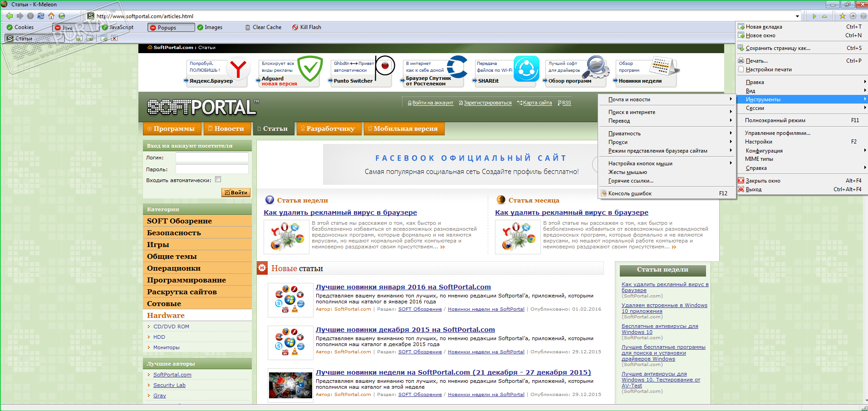The height and width of the screenshot is (411, 868).
Task: Click the SHAREit blue banner icon
Action: point(526,69)
